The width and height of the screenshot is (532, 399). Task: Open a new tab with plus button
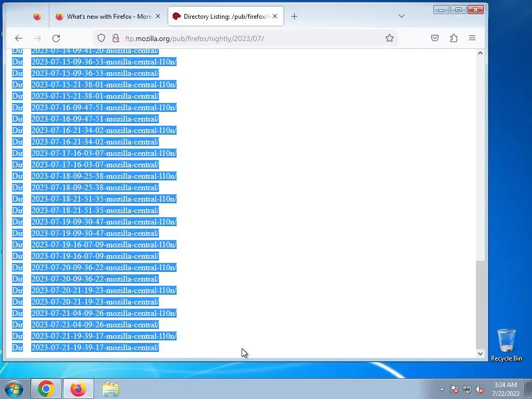coord(295,16)
